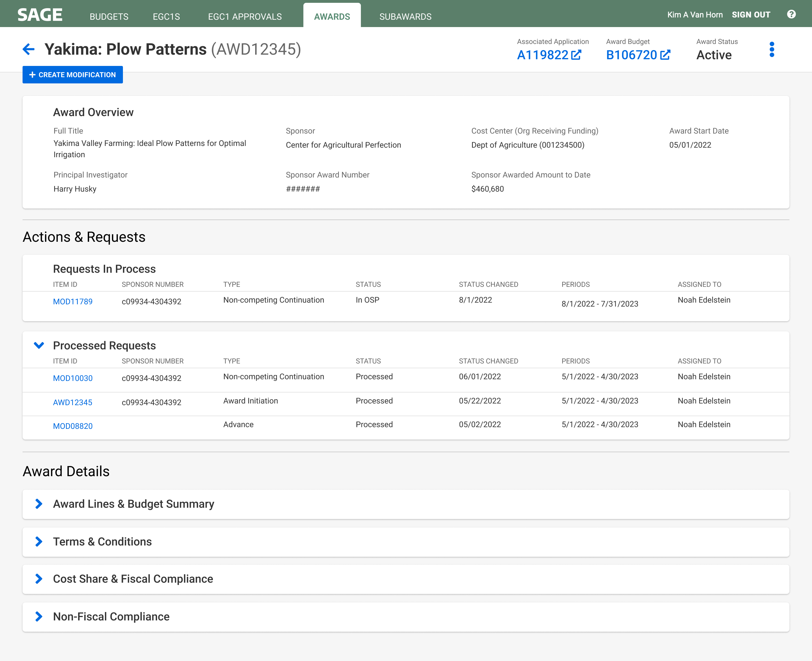Click the back arrow icon

pyautogui.click(x=28, y=49)
